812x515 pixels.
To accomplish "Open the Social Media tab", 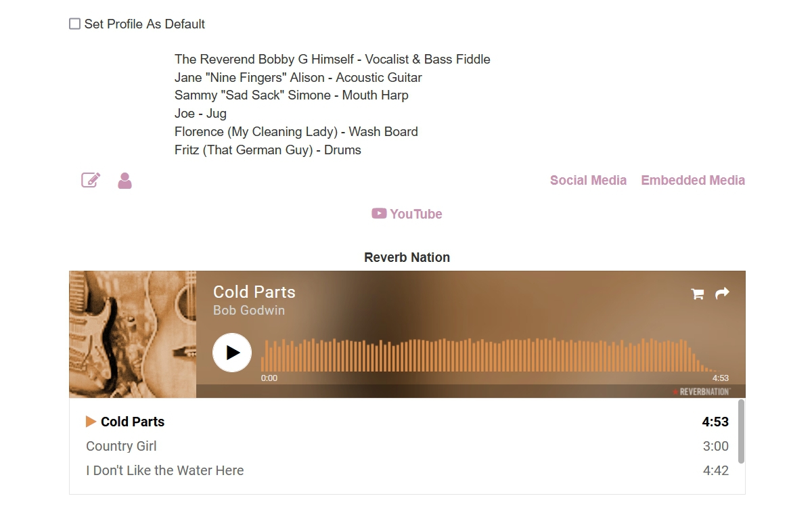I will pos(588,180).
